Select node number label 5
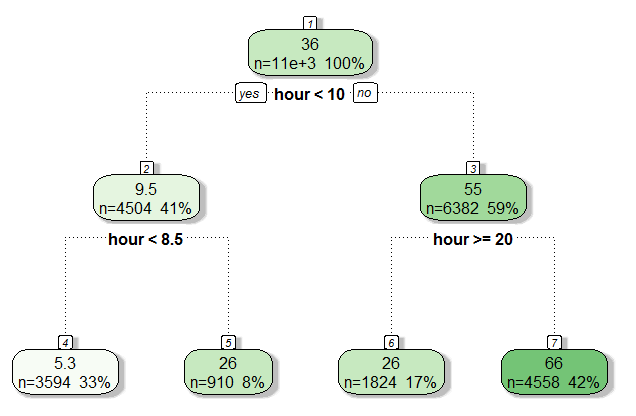 pos(228,343)
